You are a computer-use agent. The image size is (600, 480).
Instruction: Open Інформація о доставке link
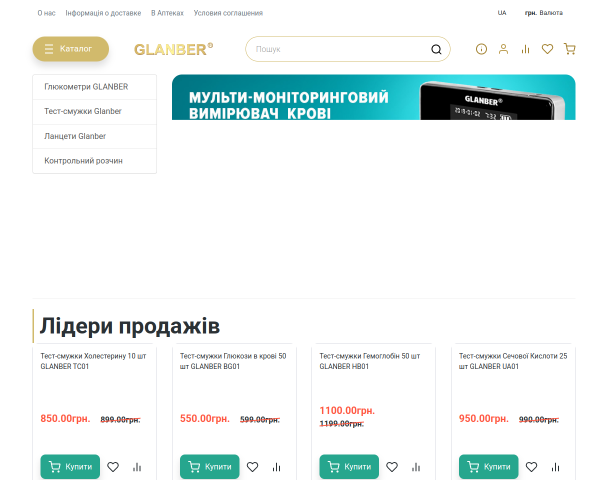103,13
